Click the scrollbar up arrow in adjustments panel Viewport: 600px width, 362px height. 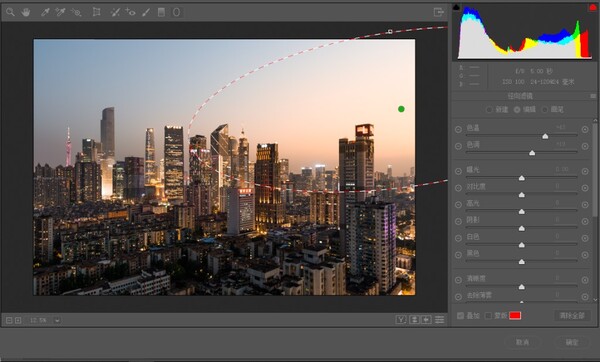pyautogui.click(x=595, y=121)
